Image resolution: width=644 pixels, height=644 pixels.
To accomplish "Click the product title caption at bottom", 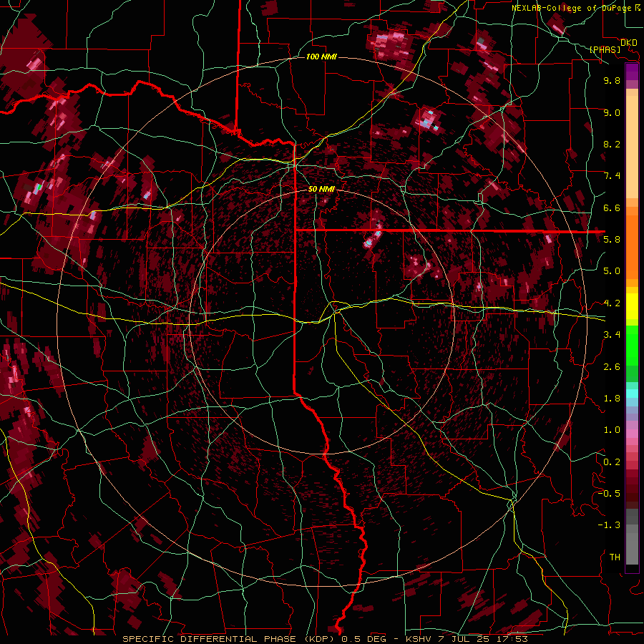I will [x=325, y=639].
